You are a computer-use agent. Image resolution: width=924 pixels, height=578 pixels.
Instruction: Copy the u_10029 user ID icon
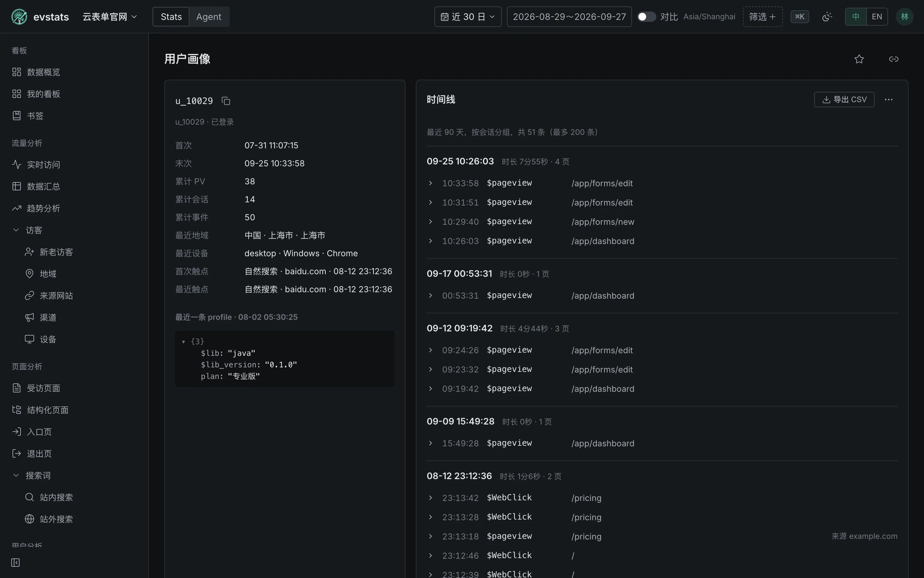coord(226,101)
